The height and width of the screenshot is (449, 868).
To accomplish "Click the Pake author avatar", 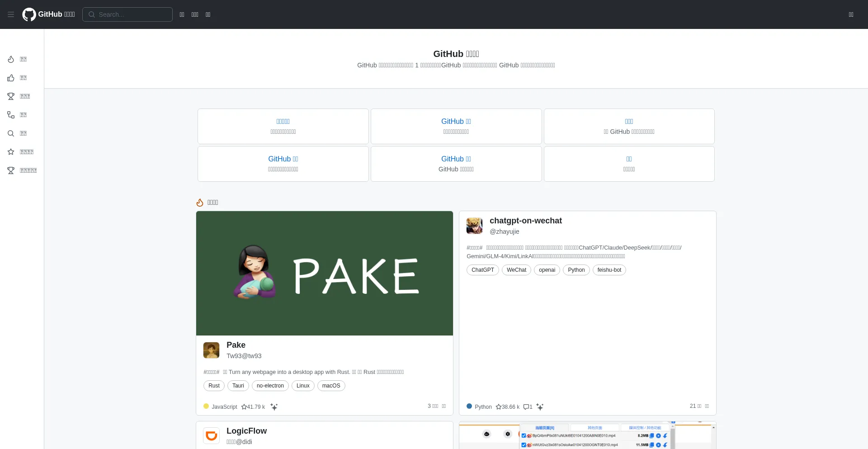I will click(x=211, y=350).
